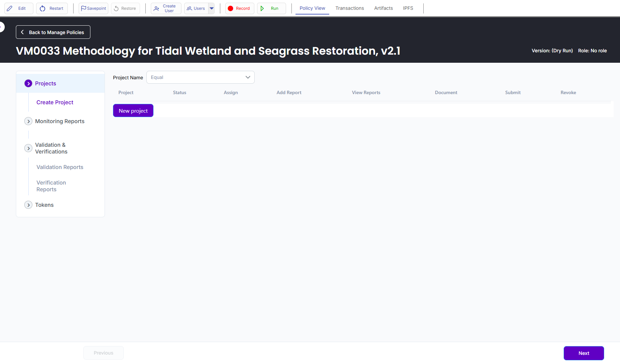Click the Savepoint flag icon
Viewport: 620px width, 364px height.
click(83, 8)
